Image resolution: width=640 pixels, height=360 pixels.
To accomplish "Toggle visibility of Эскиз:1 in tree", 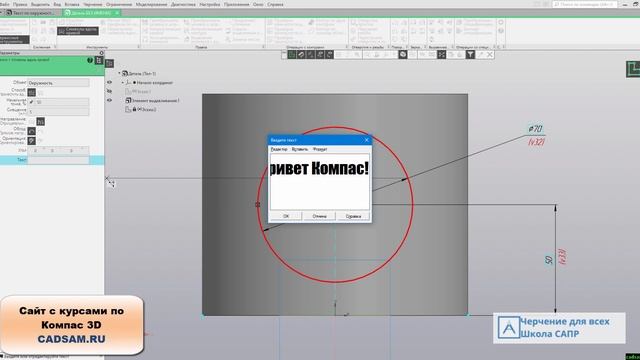I will (109, 91).
